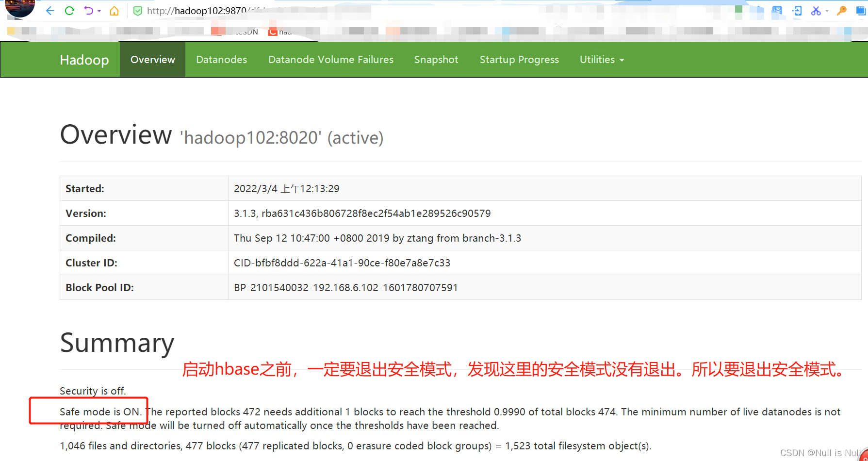This screenshot has width=868, height=461.
Task: Click the Hadoop brand link
Action: (84, 60)
